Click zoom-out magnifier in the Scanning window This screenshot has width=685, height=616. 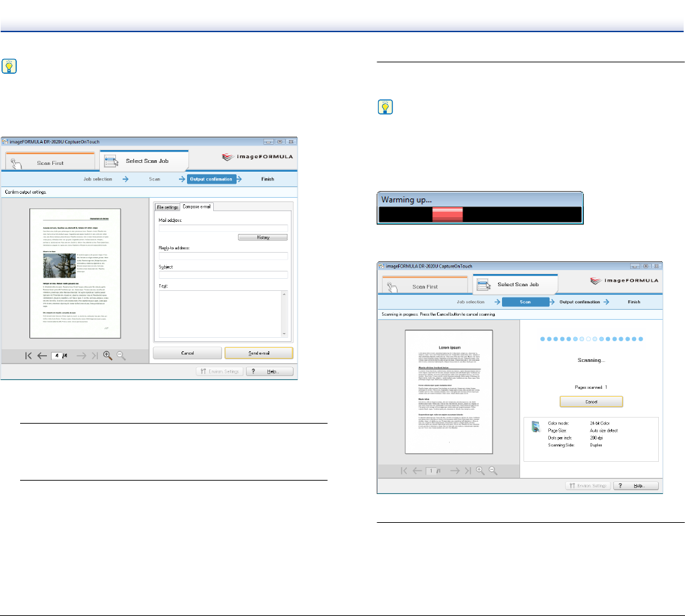tap(493, 471)
